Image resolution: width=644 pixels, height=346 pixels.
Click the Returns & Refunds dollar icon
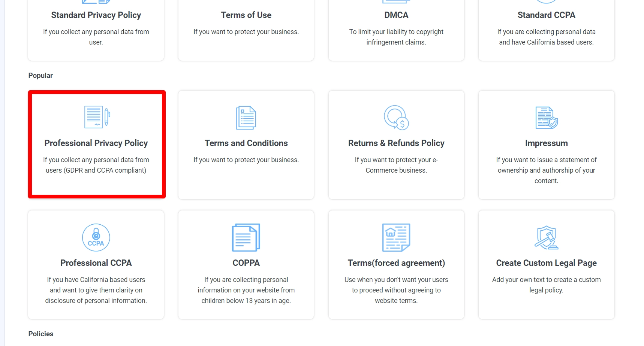396,118
